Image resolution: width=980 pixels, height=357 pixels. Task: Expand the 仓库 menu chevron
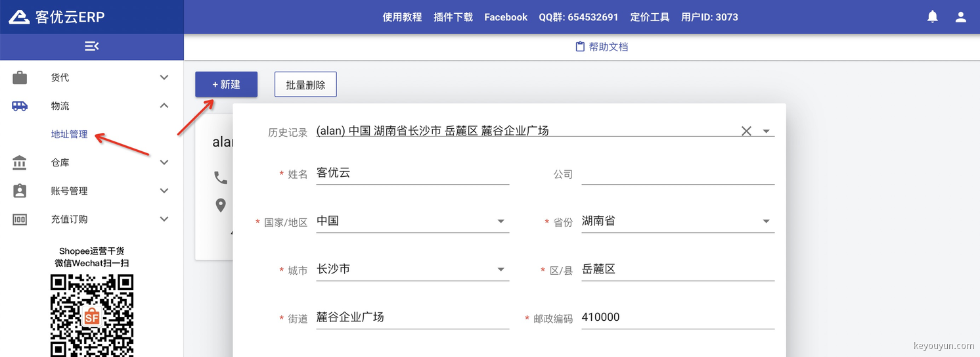coord(164,162)
